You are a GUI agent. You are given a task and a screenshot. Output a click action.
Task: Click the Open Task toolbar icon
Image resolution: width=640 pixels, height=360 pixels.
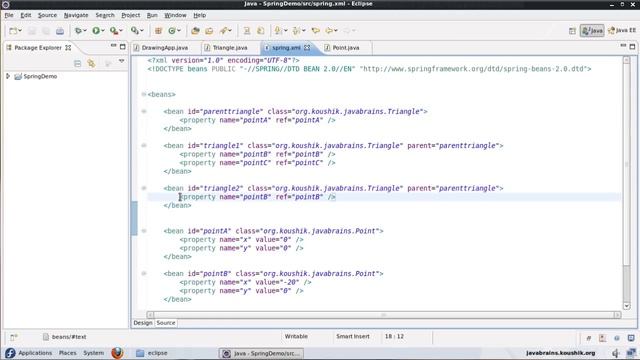click(x=209, y=31)
